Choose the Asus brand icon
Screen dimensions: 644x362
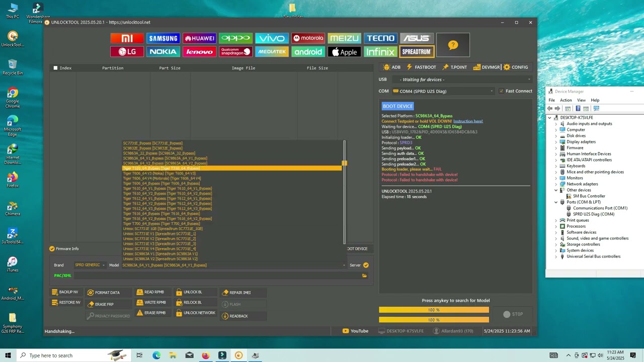417,38
